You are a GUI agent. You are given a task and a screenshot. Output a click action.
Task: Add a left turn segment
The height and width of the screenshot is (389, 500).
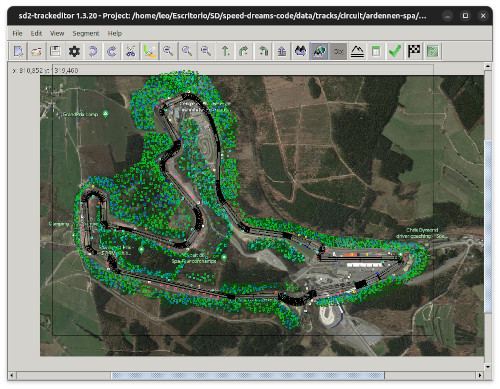click(x=263, y=51)
